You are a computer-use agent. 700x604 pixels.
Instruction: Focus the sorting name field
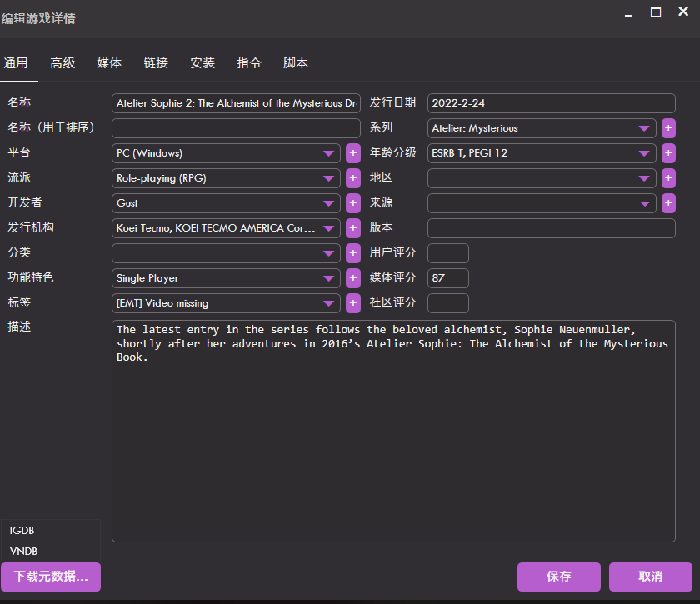(236, 128)
